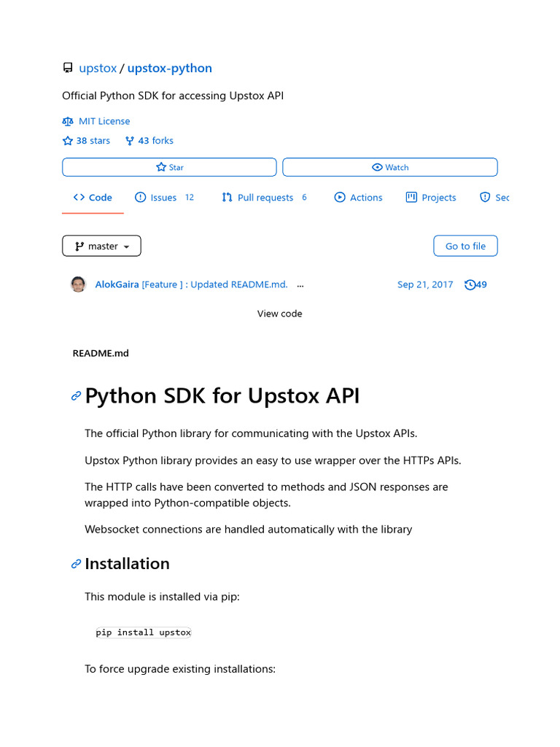Screen dimensions: 560x747
Task: Click the fork icon beside 43 forks
Action: pos(130,141)
